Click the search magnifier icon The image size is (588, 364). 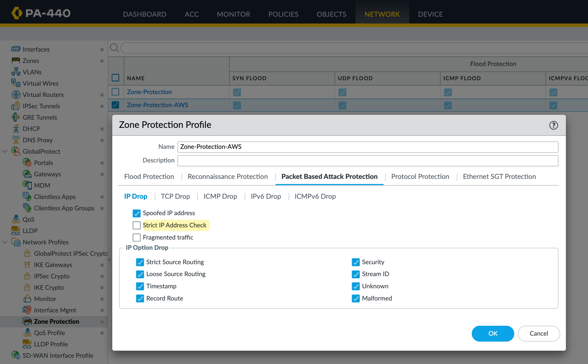(114, 48)
